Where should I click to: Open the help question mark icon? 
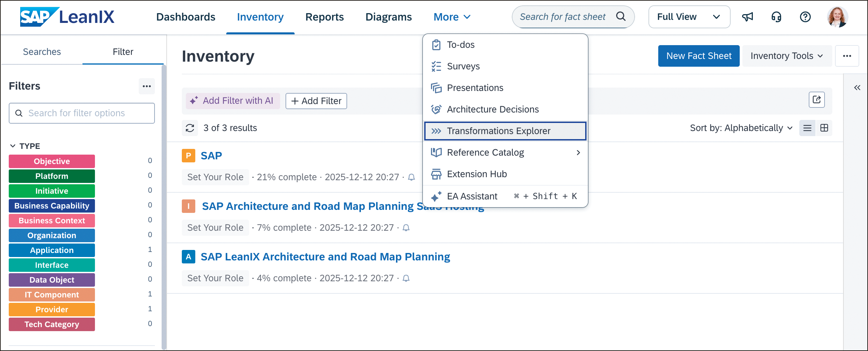(x=805, y=17)
